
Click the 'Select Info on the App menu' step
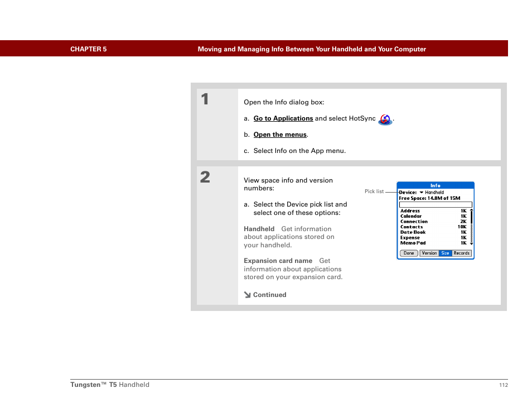299,151
